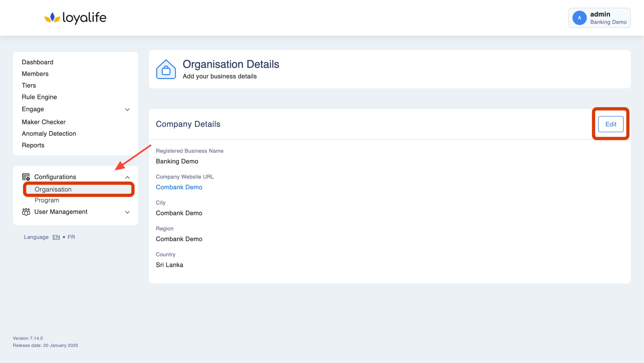This screenshot has width=644, height=363.
Task: Expand the User Management chevron
Action: click(127, 212)
